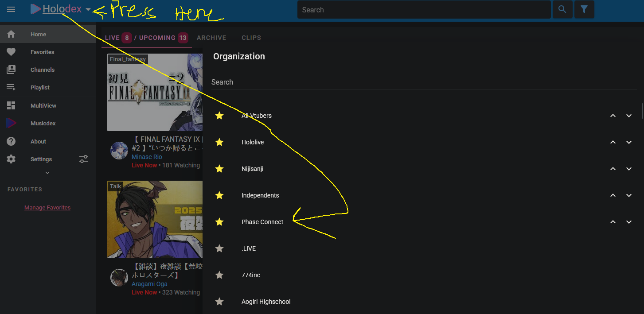The width and height of the screenshot is (644, 314).
Task: Select 774inc organization
Action: pyautogui.click(x=251, y=275)
